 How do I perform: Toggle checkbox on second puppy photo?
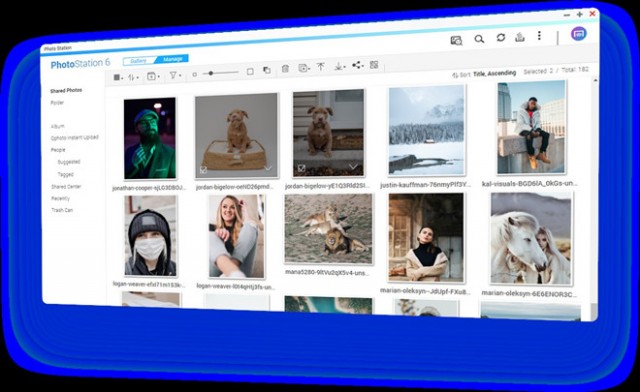[x=301, y=168]
